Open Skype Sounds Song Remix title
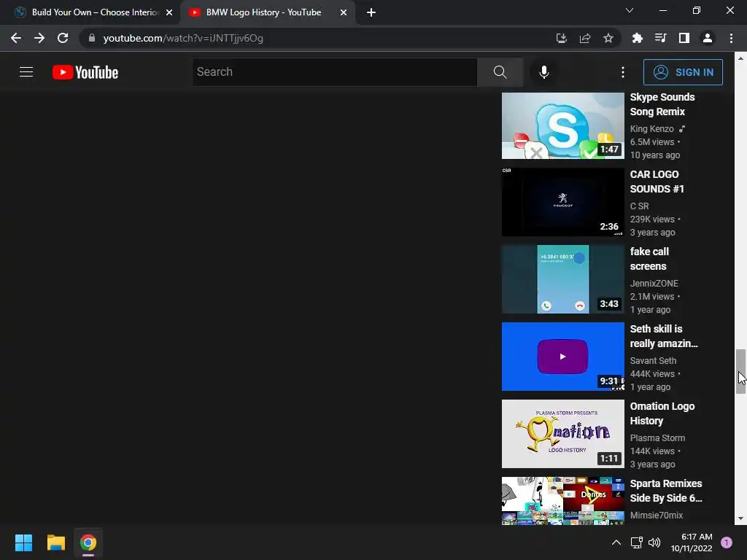Image resolution: width=747 pixels, height=560 pixels. tap(662, 104)
